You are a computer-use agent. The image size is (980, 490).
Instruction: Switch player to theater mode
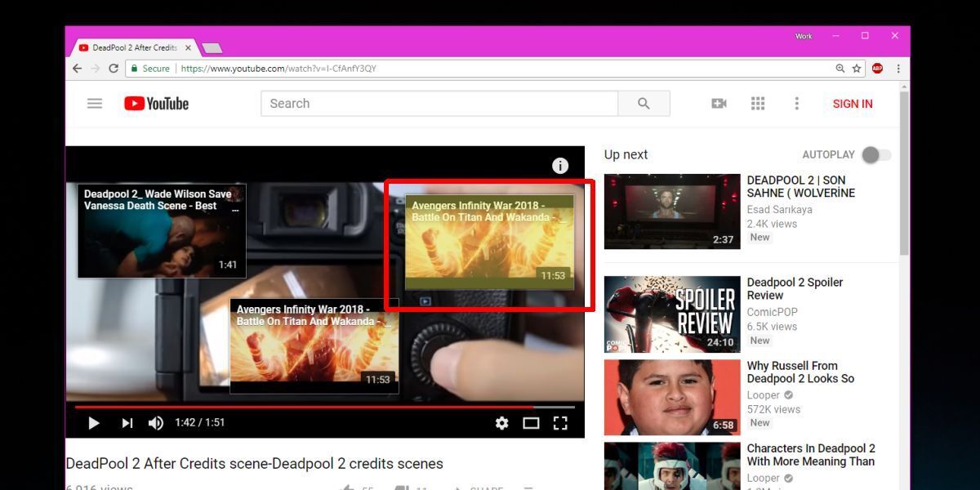pos(531,423)
